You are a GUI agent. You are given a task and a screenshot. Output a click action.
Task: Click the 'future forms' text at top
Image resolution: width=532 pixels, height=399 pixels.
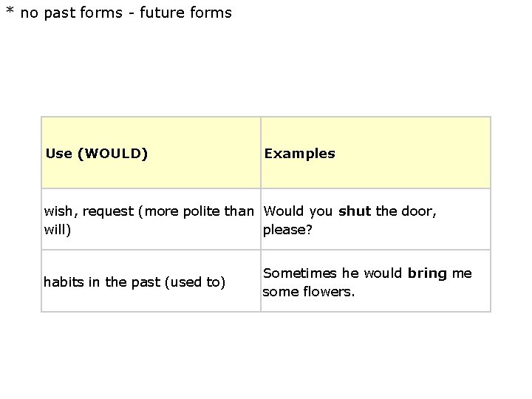[185, 13]
